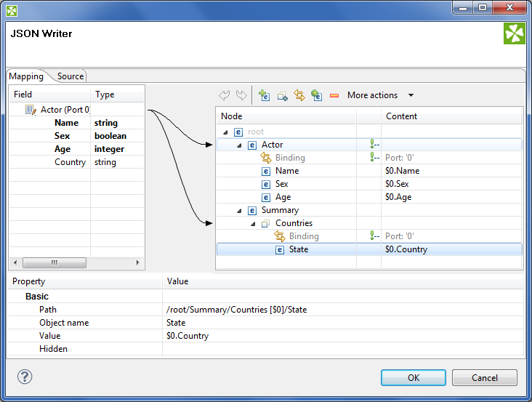
Task: Click element icon beside root node
Action: (x=238, y=132)
